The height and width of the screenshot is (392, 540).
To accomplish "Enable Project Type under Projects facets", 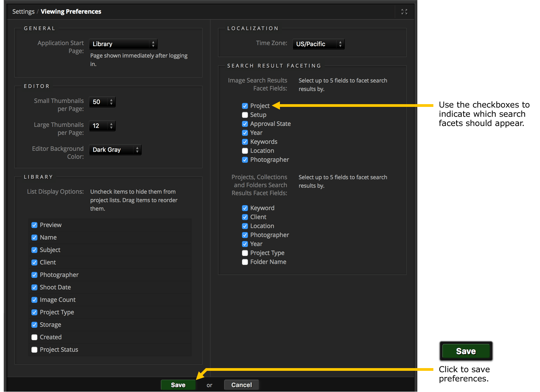I will 245,253.
